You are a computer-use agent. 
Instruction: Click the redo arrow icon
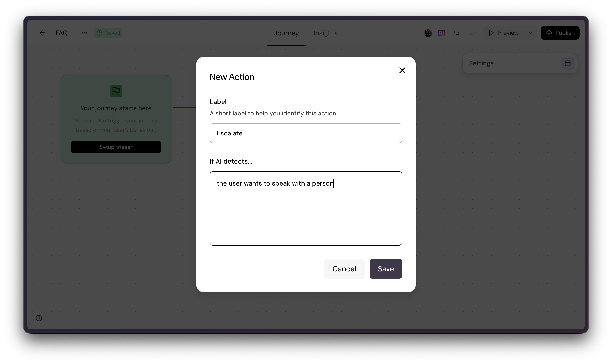(473, 33)
